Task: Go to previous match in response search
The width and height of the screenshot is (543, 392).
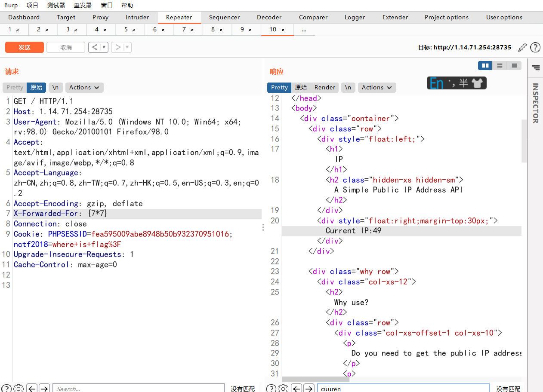Action: (x=296, y=389)
